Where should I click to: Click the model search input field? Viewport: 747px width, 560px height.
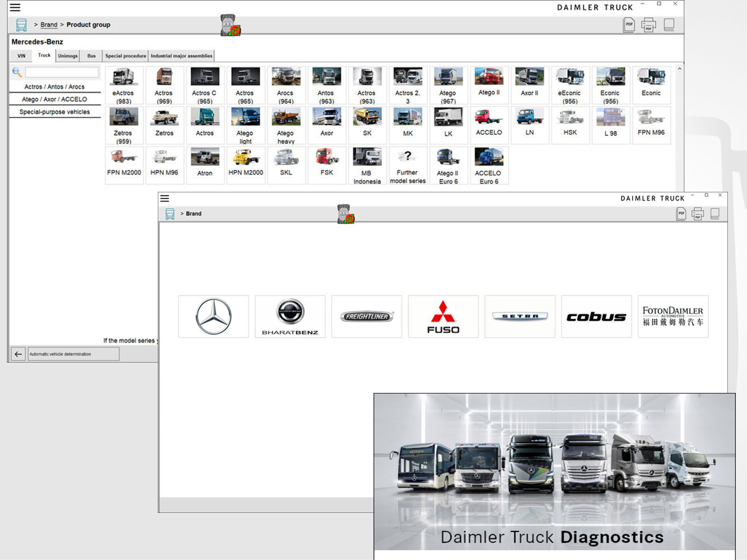[62, 72]
